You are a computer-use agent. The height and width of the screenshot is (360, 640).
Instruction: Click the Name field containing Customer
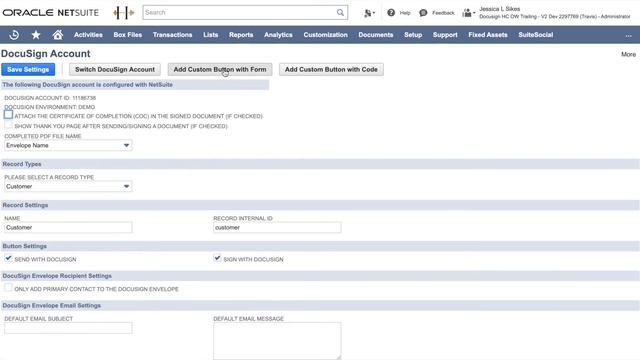point(68,228)
